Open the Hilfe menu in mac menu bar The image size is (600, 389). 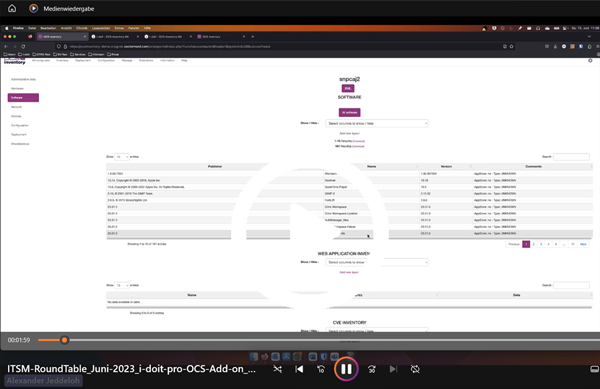tap(147, 28)
